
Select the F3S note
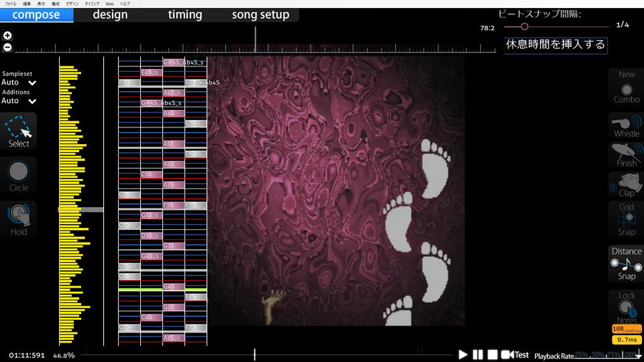pos(173,205)
